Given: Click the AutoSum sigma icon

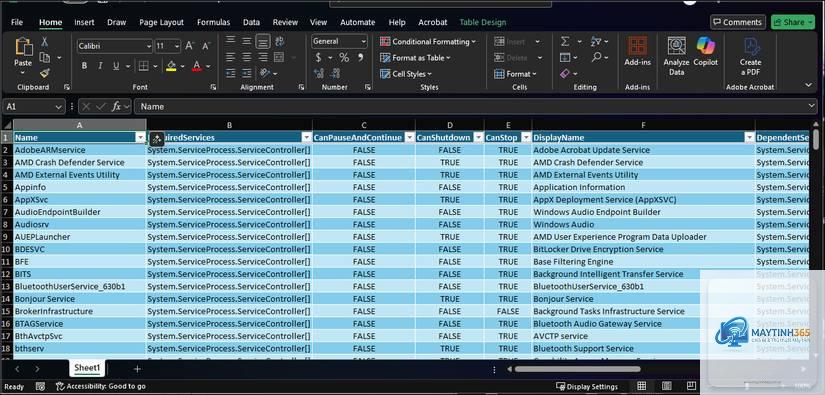Looking at the screenshot, I should coord(565,41).
